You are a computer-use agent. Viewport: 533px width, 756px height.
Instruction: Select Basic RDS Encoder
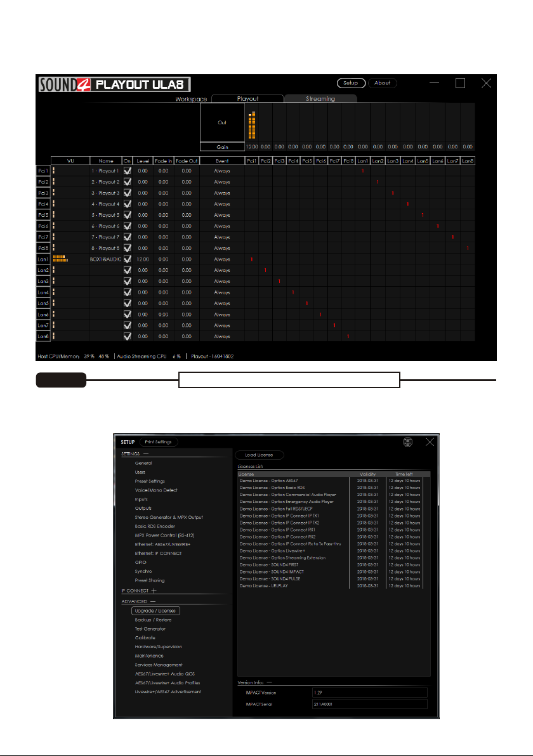pos(155,526)
